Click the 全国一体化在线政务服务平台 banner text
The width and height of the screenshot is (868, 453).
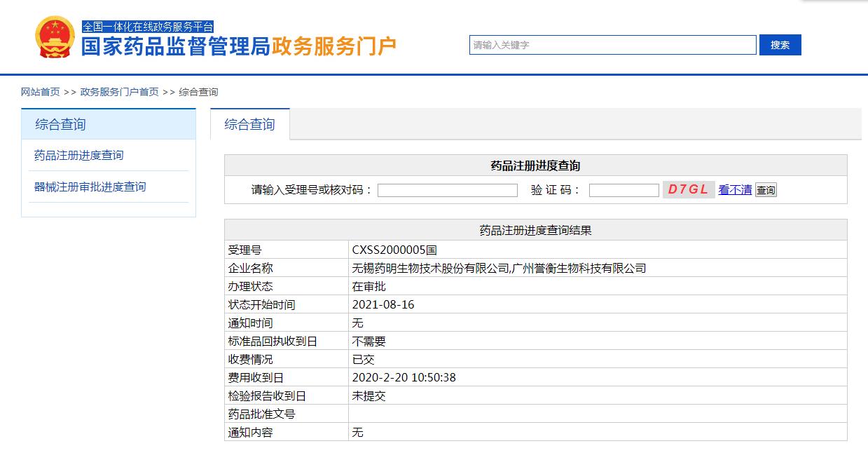point(148,27)
